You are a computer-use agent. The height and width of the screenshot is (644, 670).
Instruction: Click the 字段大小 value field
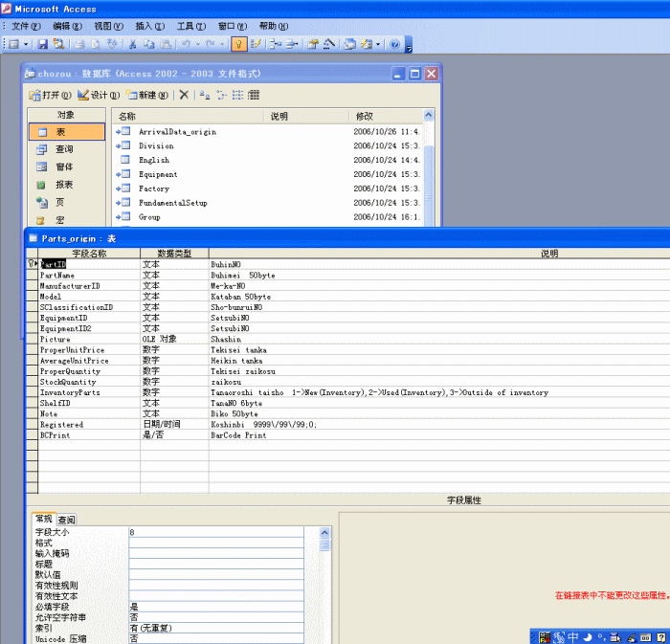(216, 532)
